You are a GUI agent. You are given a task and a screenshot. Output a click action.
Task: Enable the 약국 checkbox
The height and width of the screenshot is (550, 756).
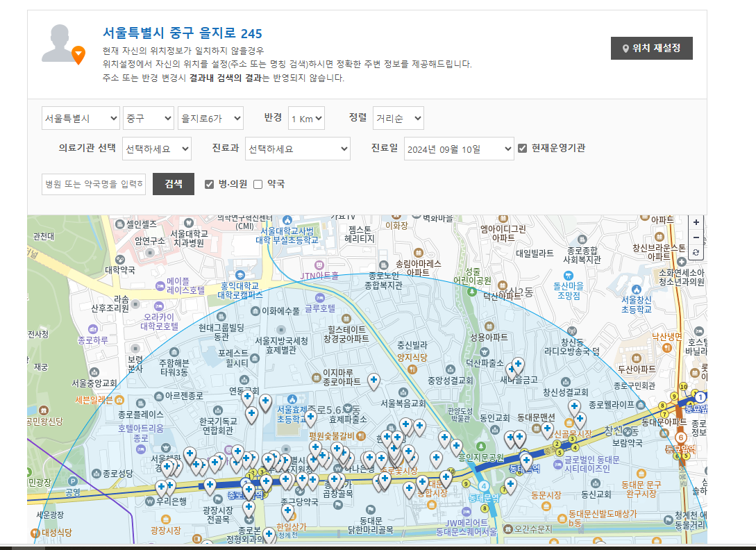[x=258, y=183]
